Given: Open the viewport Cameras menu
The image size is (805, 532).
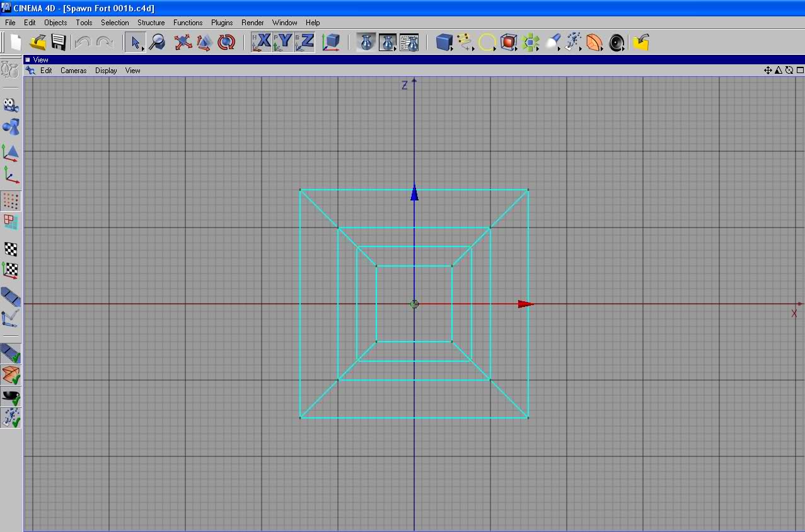Looking at the screenshot, I should 73,71.
